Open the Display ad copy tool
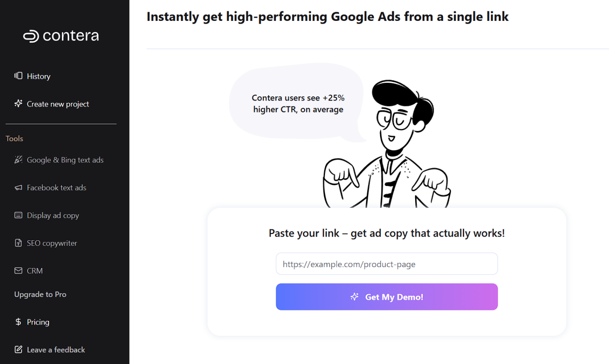Screen dimensions: 609x364 pos(53,216)
